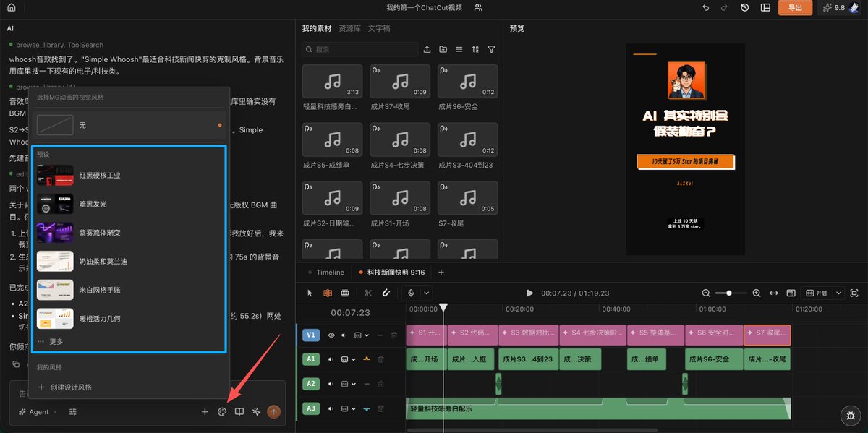
Task: Click the orange grouping tool icon
Action: point(328,293)
